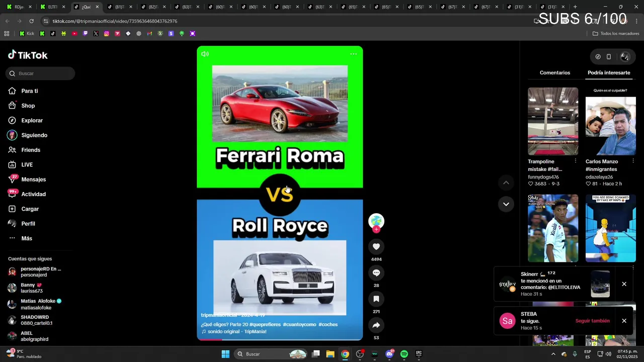Viewport: 644px width, 362px height.
Task: Open the Carlos Manzo video thumbnail
Action: [611, 121]
